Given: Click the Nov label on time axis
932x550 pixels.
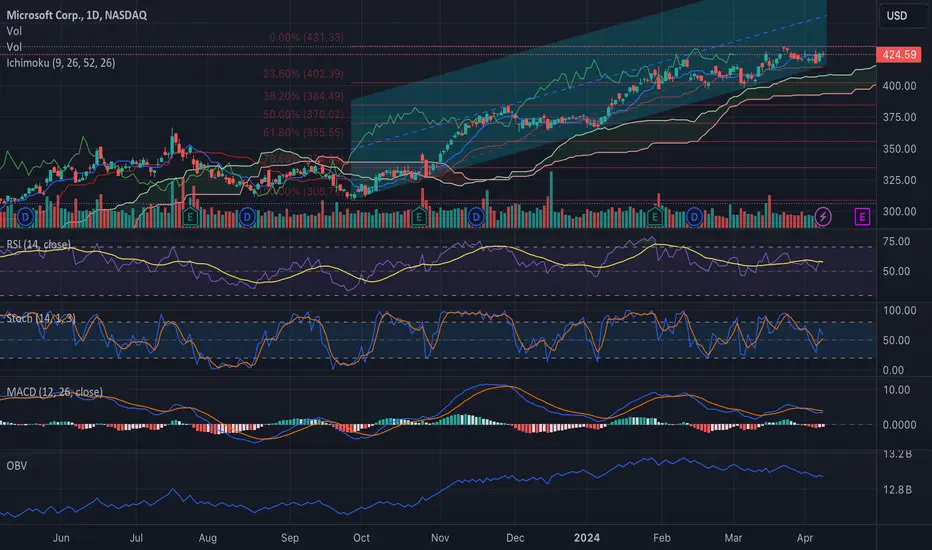Looking at the screenshot, I should [440, 538].
